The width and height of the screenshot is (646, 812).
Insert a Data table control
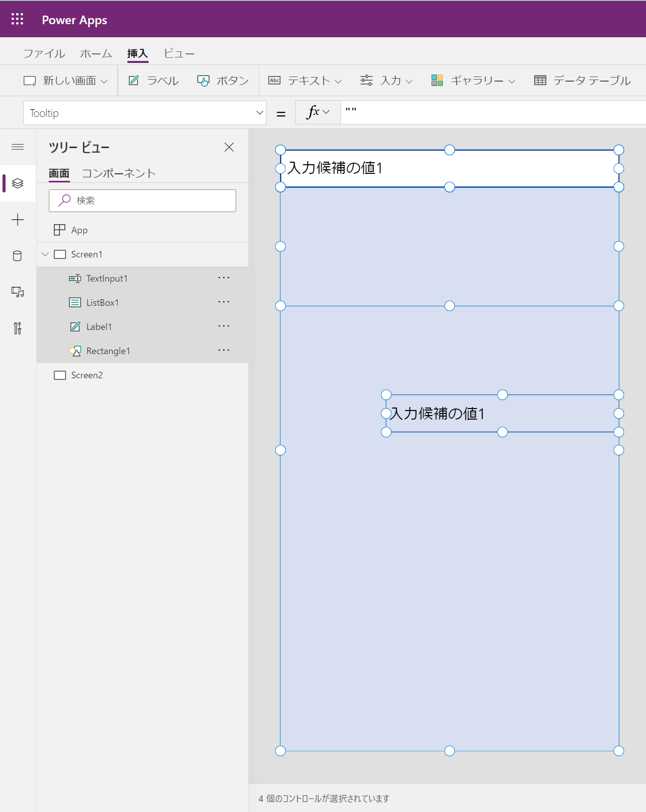[x=583, y=81]
